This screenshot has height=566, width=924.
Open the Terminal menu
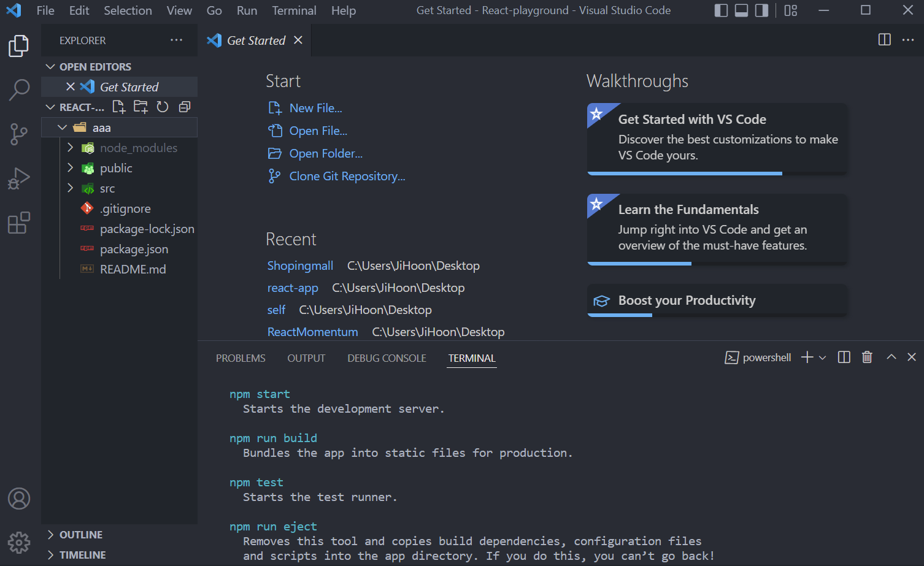click(295, 10)
